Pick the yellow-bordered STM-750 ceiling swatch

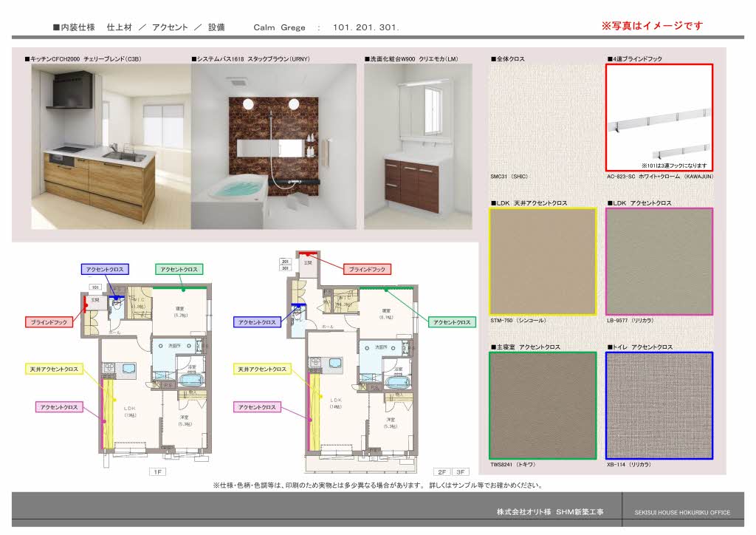pyautogui.click(x=543, y=262)
